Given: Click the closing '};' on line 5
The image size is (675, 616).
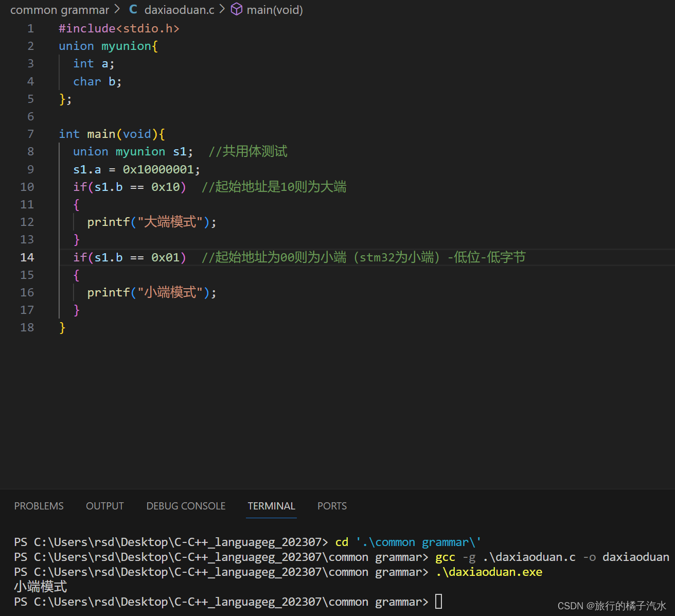Looking at the screenshot, I should tap(65, 99).
